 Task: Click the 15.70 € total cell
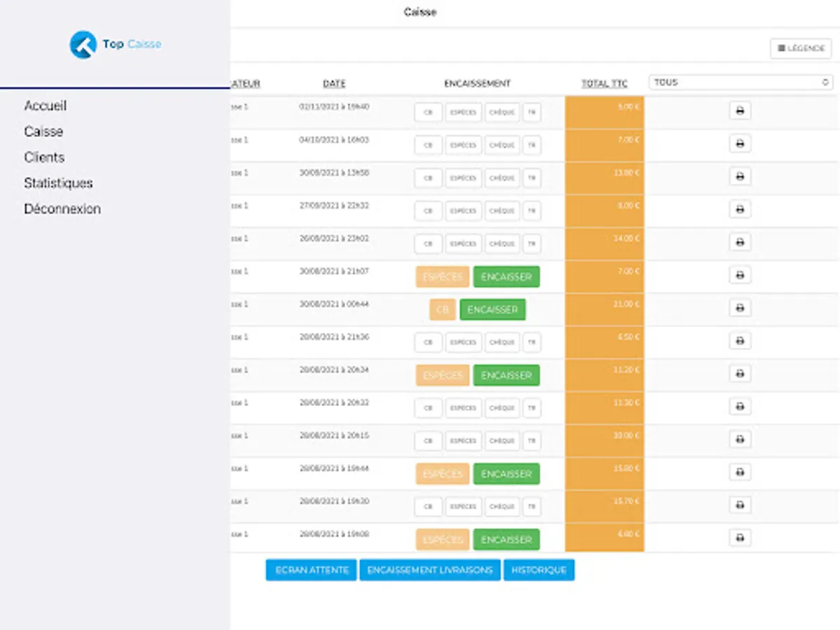pyautogui.click(x=605, y=507)
